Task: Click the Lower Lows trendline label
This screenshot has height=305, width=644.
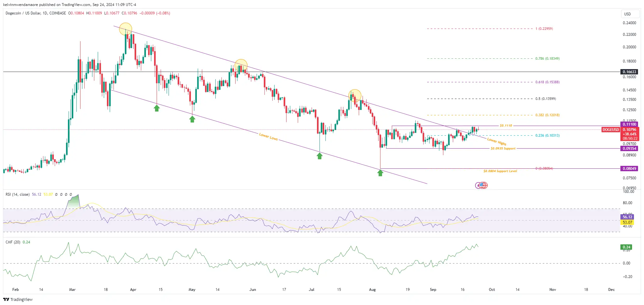Action: [268, 137]
